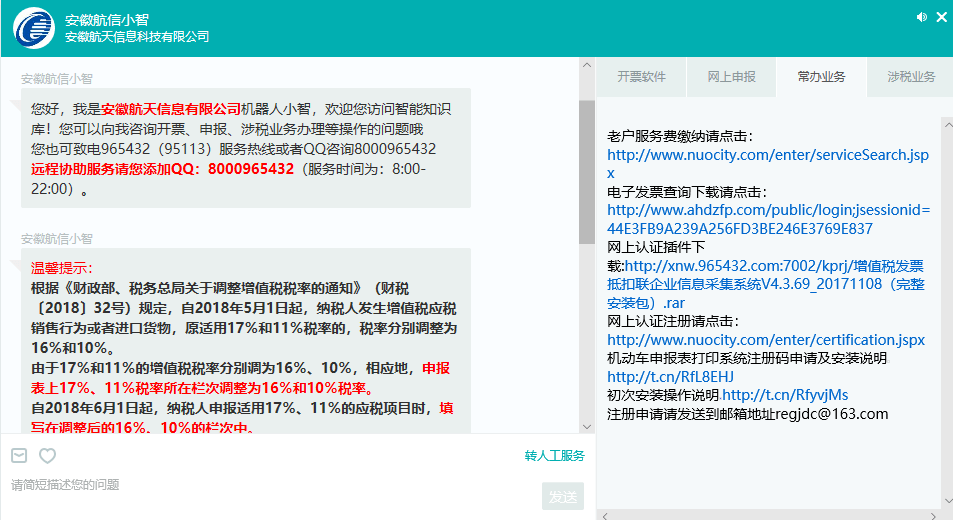Click 转人工服务 to reach human agent
This screenshot has height=520, width=953.
tap(554, 456)
